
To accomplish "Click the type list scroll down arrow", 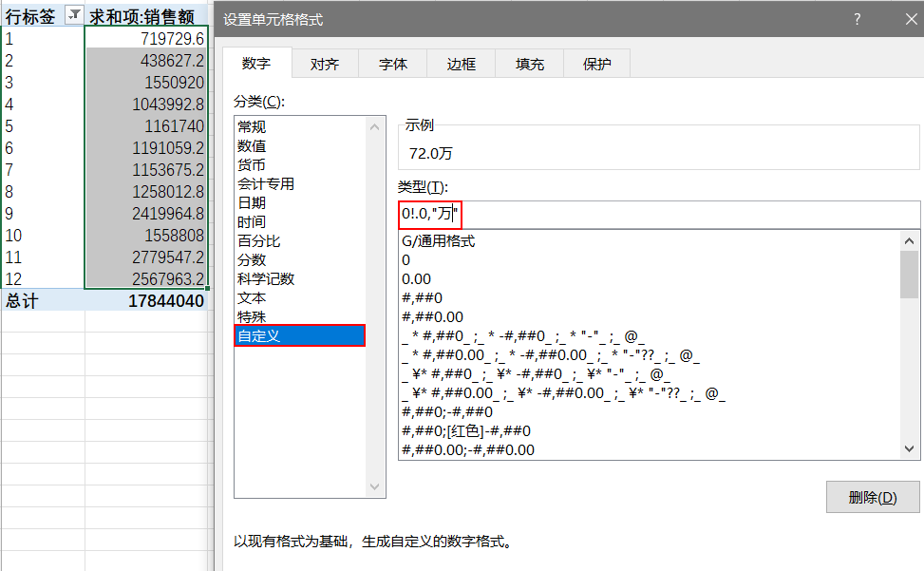I will [x=909, y=449].
